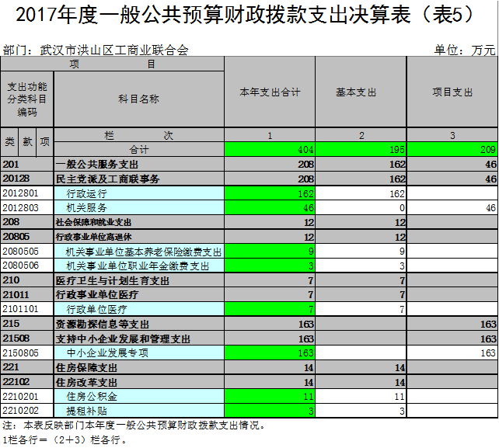The width and height of the screenshot is (499, 448).
Task: Select the green total cell showing 209
Action: (452, 149)
